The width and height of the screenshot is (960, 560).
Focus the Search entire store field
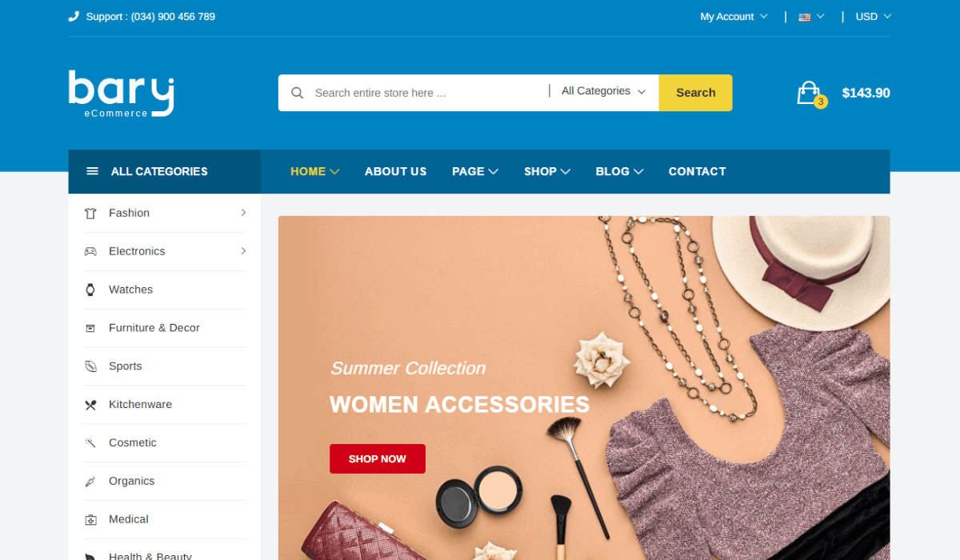click(x=428, y=93)
